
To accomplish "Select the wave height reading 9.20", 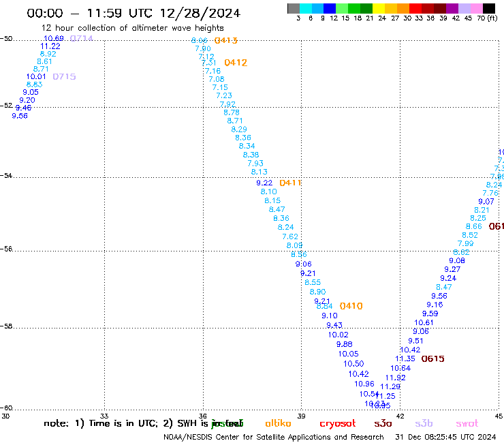I will pos(27,100).
